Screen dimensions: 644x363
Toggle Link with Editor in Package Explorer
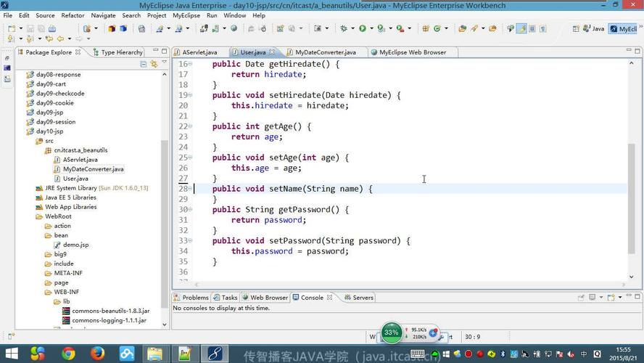[x=154, y=65]
